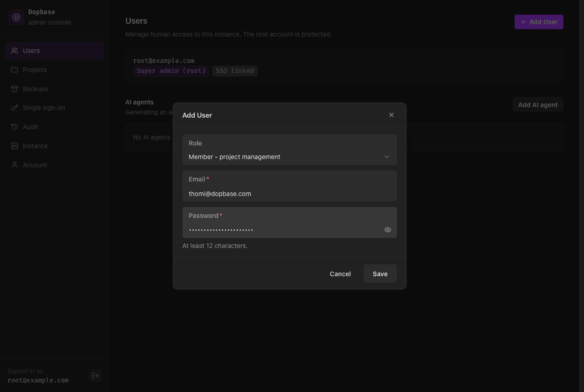Click the 'At least 12 characters.' hint
Viewport: 584px width, 392px height.
pos(215,246)
